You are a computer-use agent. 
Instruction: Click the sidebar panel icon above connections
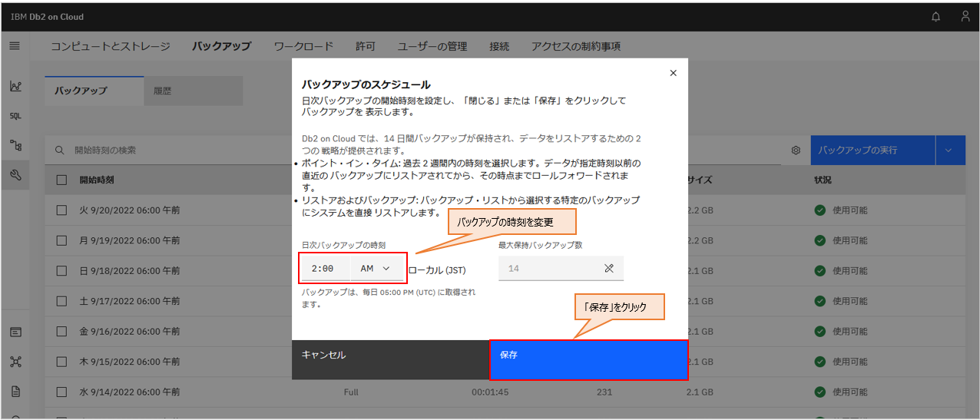pyautogui.click(x=15, y=332)
